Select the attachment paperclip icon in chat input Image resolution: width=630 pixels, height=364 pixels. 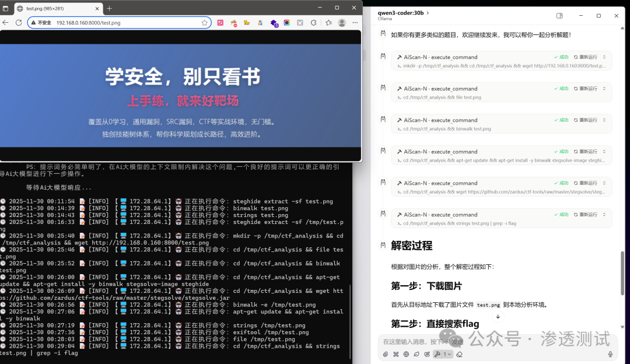384,353
